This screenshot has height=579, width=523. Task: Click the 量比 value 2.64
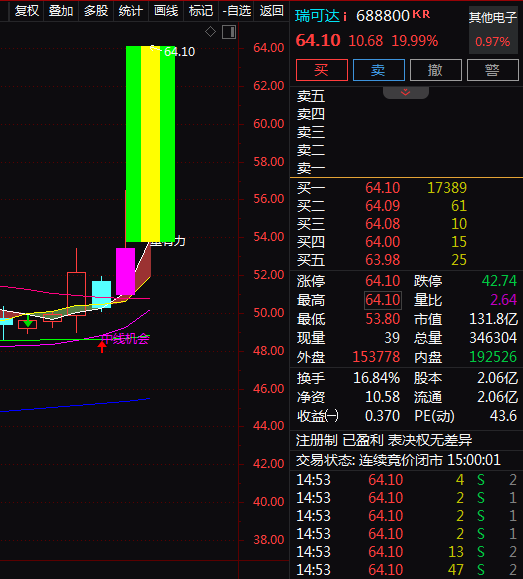(503, 300)
